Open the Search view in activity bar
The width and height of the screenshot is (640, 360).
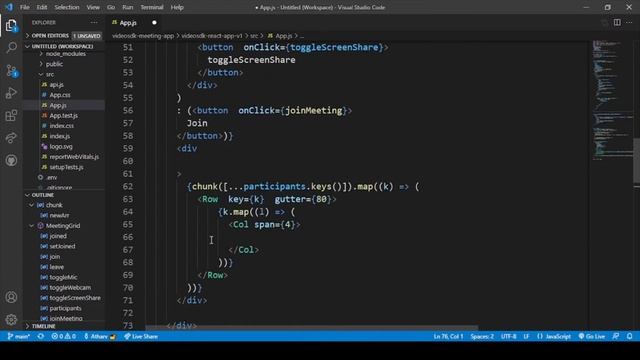coord(11,48)
